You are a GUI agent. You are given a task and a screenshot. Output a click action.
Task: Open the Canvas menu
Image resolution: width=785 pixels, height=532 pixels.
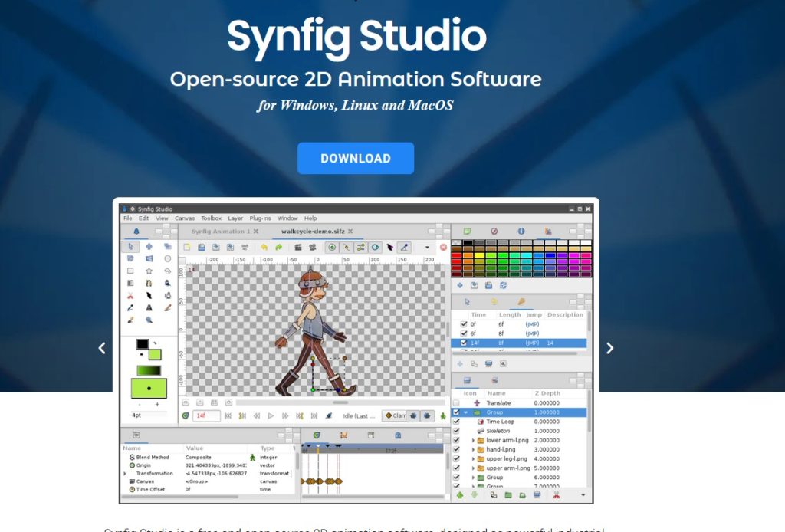pyautogui.click(x=185, y=218)
